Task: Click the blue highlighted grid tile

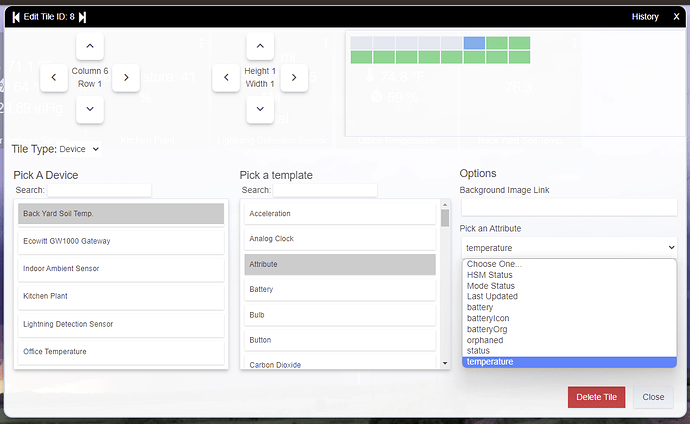Action: point(474,43)
